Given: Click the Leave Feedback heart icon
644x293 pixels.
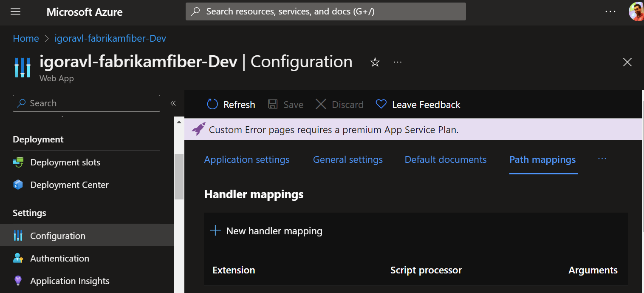Looking at the screenshot, I should [381, 104].
